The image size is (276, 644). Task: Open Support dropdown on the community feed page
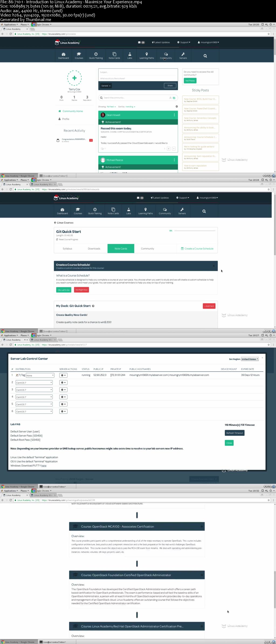[184, 42]
